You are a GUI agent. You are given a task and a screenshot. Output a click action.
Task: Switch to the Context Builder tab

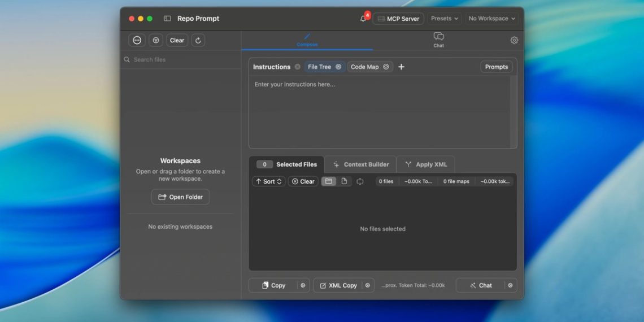(361, 164)
